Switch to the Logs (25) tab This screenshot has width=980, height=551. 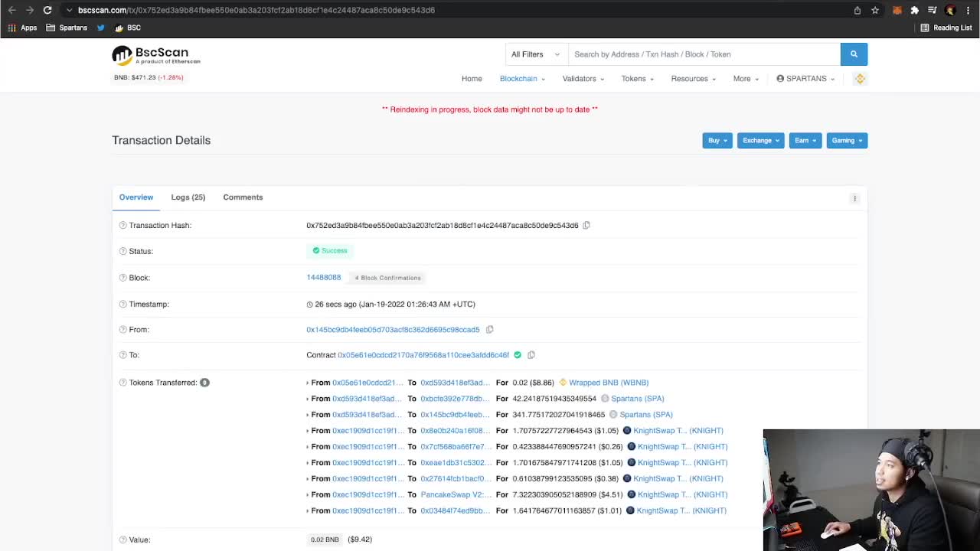pos(188,197)
